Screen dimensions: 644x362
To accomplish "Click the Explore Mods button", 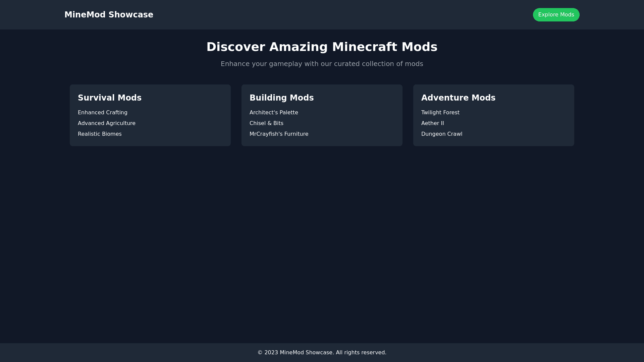I will [x=556, y=15].
